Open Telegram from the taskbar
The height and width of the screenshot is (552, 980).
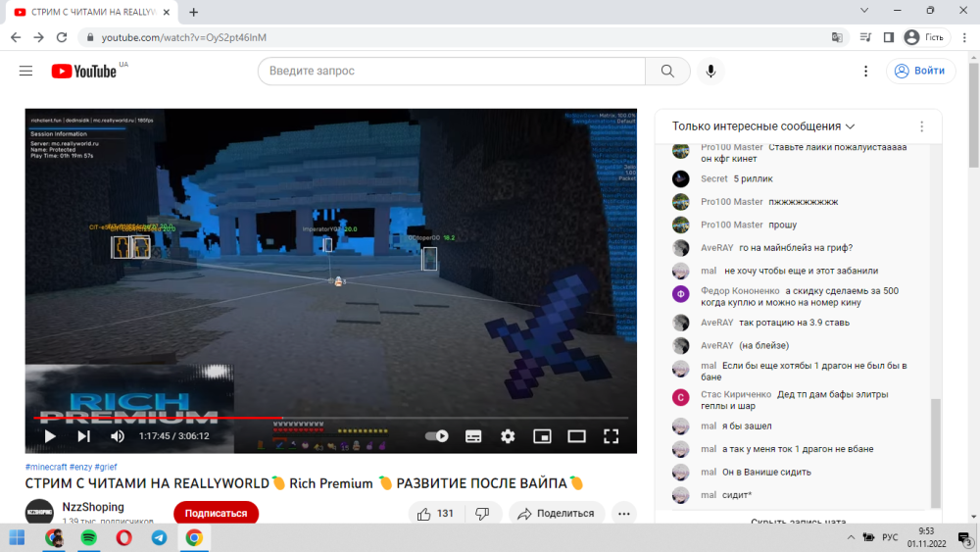click(x=159, y=537)
